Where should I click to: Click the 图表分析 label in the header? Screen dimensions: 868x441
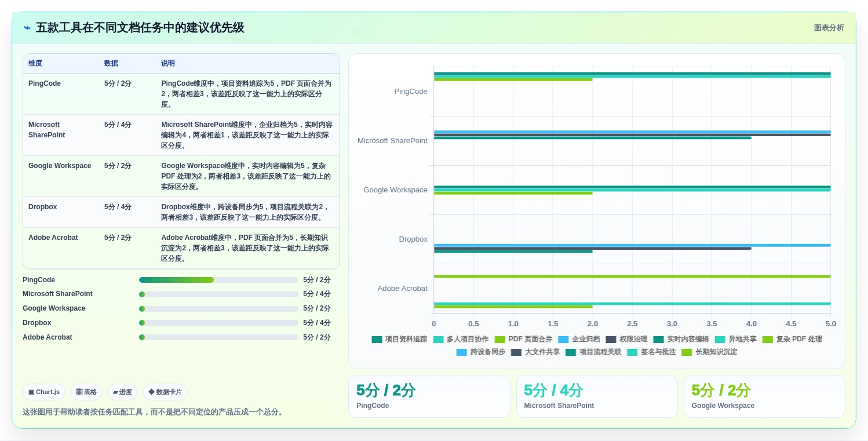coord(829,28)
